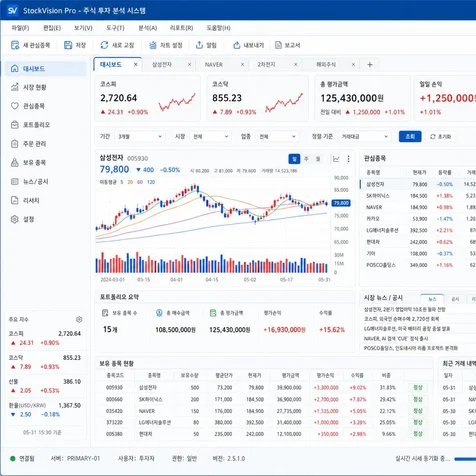Close the 해외주식 tab
This screenshot has width=476, height=476.
(x=353, y=64)
